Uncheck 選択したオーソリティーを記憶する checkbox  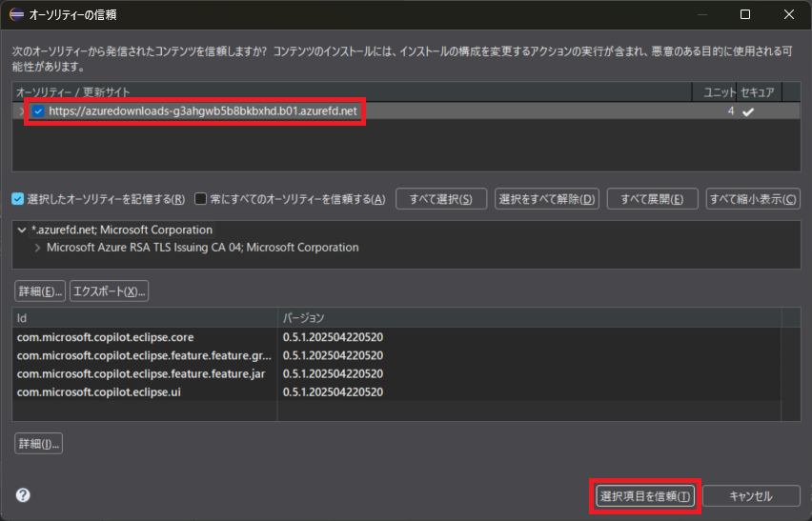tap(18, 199)
